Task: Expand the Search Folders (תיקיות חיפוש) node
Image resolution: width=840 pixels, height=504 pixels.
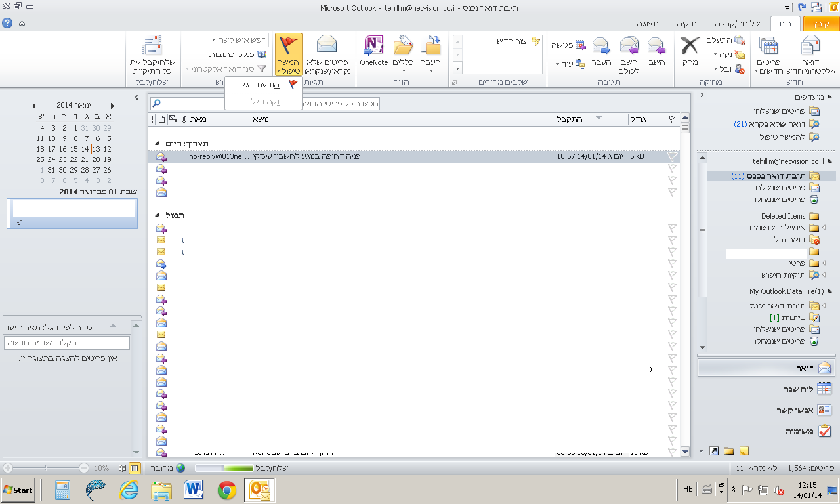Action: [824, 275]
